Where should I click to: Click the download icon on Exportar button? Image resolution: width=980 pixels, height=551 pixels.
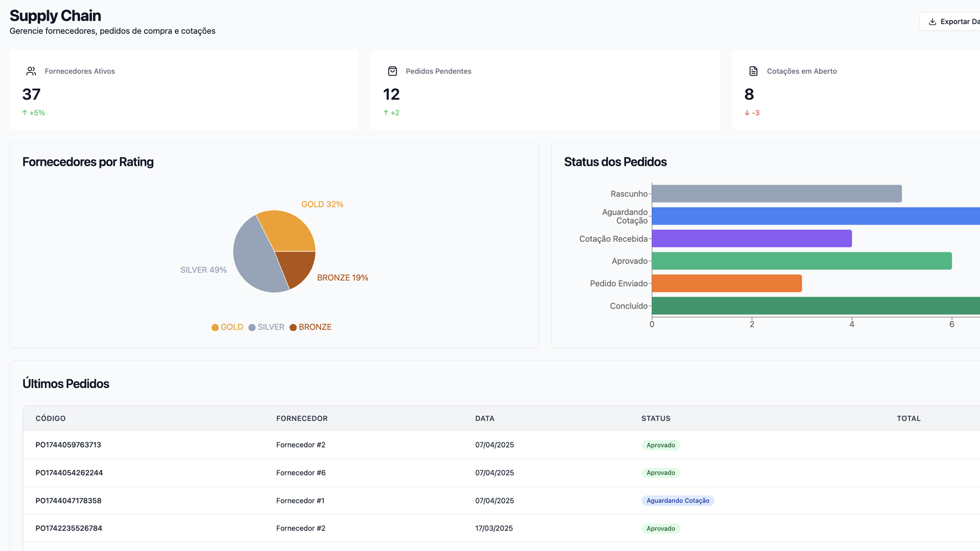(x=932, y=21)
